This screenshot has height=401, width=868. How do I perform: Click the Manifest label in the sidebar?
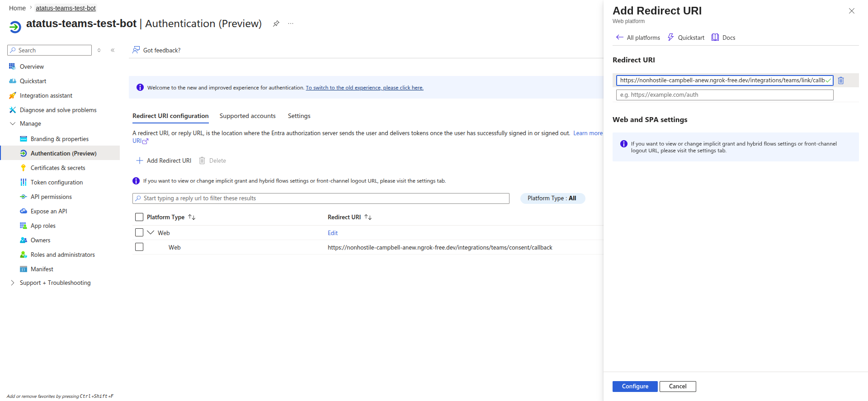coord(42,269)
